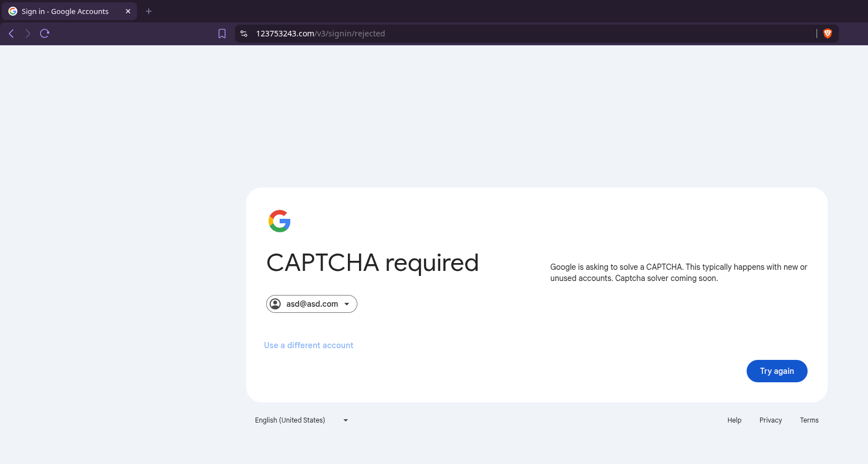The image size is (868, 464).
Task: Open the Help link in footer
Action: click(x=734, y=420)
